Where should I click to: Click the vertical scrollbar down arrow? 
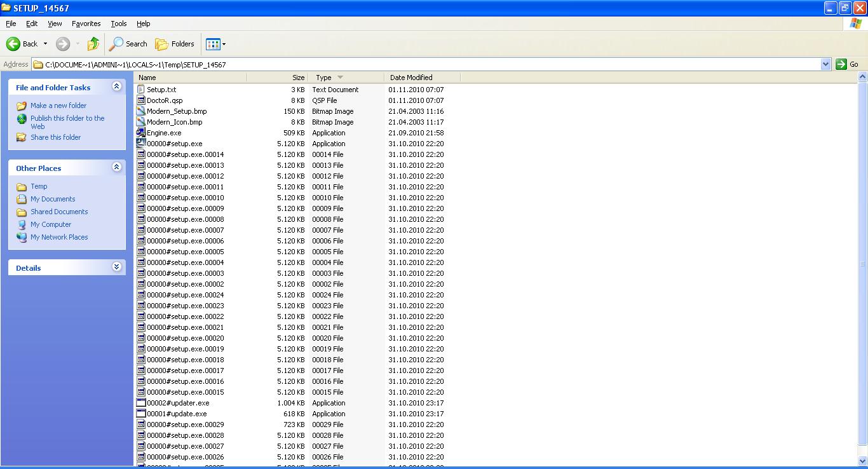point(862,460)
